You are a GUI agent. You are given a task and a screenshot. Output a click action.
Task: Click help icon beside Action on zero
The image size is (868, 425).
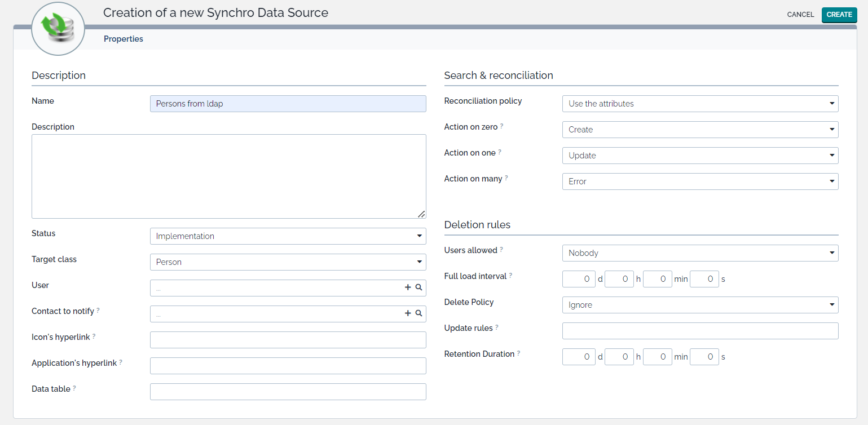pos(501,126)
